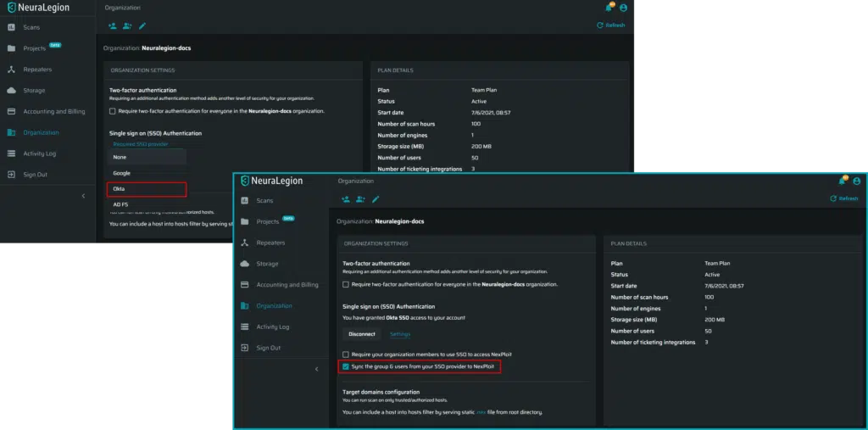This screenshot has width=868, height=430.
Task: Choose AD FS from the SSO provider list
Action: pyautogui.click(x=146, y=204)
